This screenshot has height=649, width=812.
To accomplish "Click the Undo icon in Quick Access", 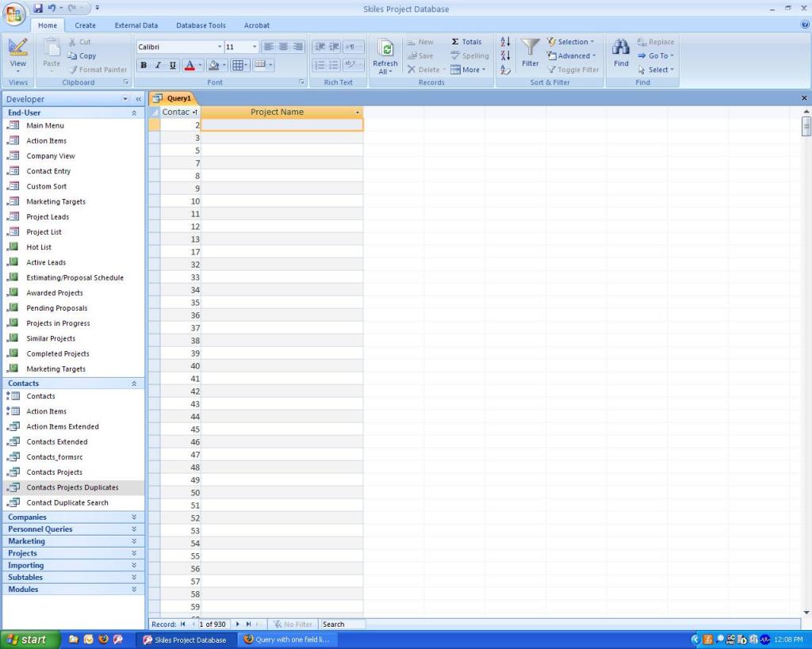I will point(52,8).
